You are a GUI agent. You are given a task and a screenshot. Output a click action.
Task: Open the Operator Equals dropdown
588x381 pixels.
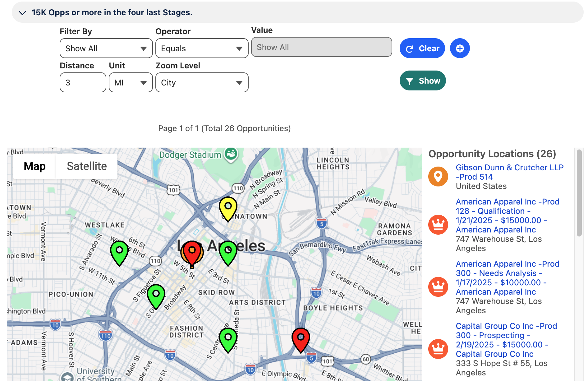202,48
